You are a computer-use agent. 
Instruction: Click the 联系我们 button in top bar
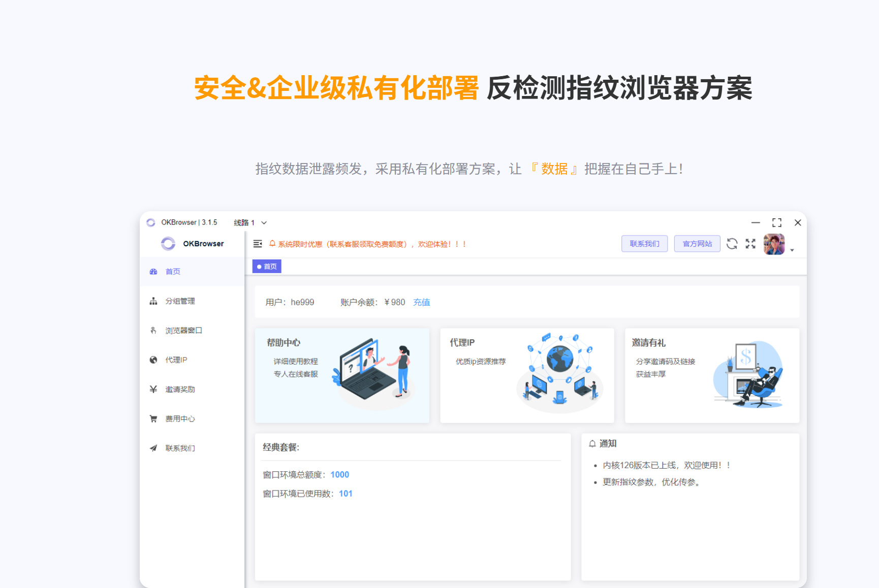coord(645,244)
